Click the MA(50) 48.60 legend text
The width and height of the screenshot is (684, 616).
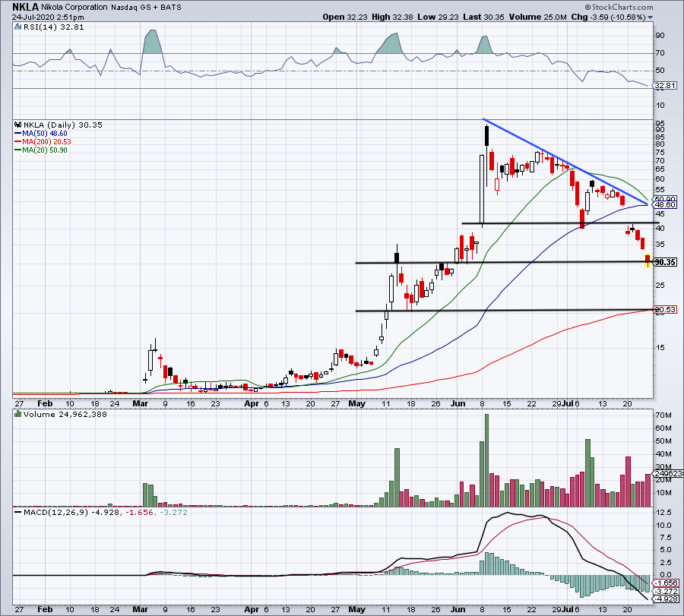(45, 134)
